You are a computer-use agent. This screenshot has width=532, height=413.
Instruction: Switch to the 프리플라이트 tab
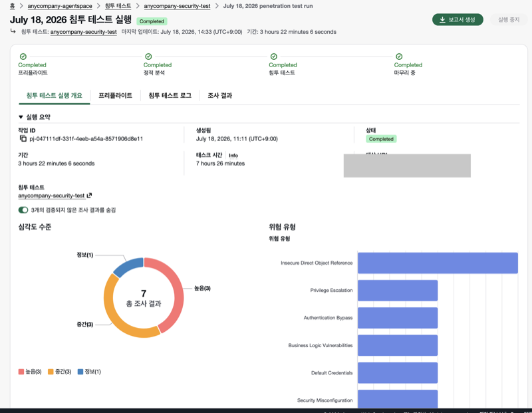pos(115,95)
